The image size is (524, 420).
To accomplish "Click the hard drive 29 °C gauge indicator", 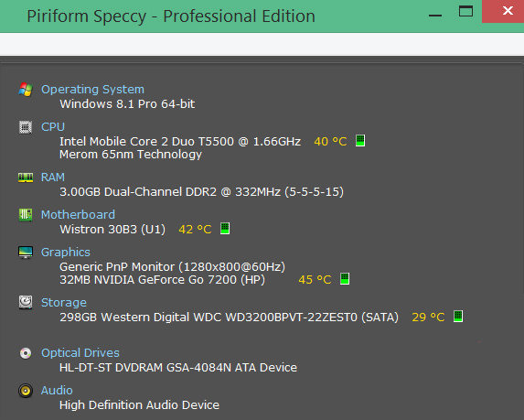I will pyautogui.click(x=458, y=316).
